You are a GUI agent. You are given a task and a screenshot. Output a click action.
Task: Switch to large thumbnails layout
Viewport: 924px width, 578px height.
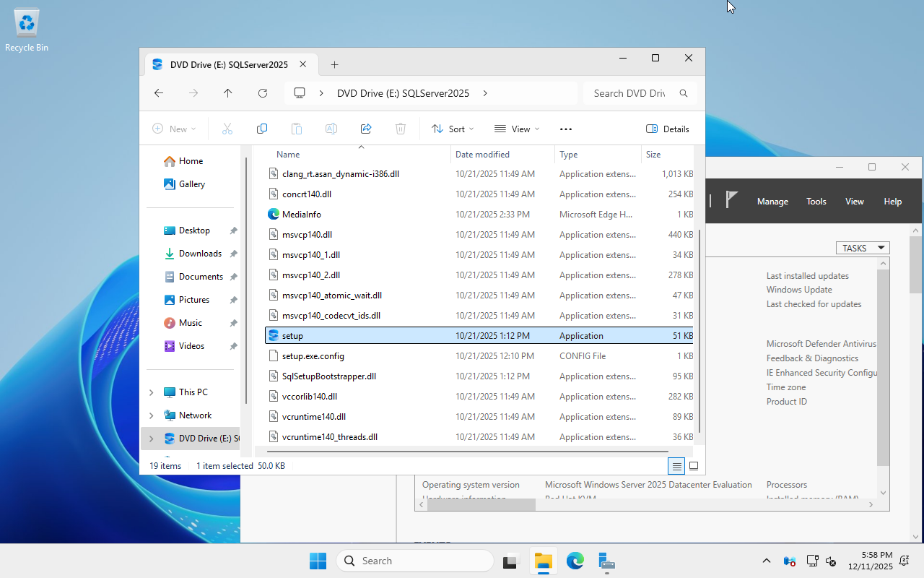tap(693, 466)
